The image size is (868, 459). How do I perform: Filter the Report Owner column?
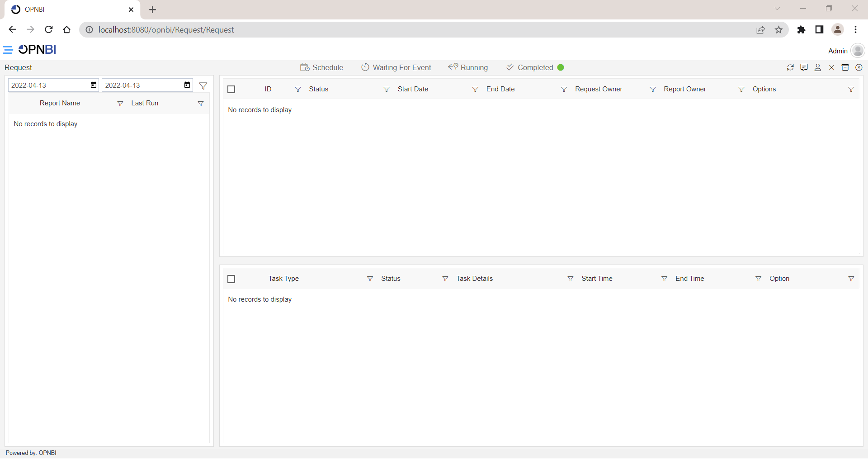pos(741,90)
